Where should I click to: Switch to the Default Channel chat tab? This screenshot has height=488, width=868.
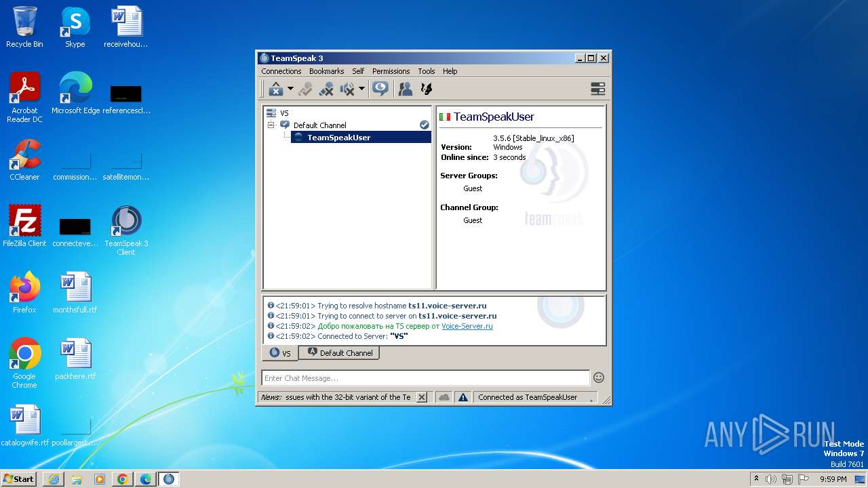339,353
